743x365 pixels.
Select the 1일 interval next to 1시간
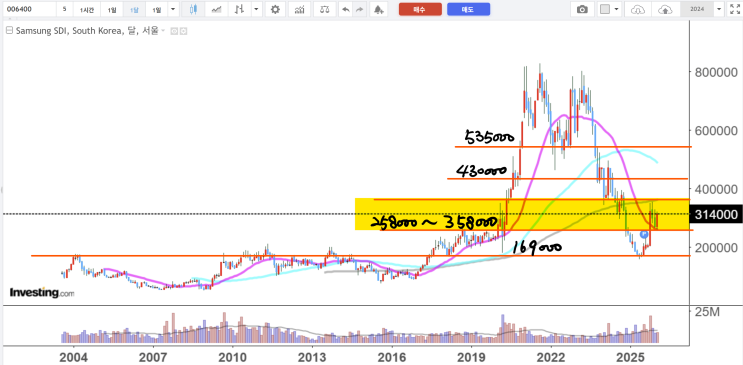pyautogui.click(x=111, y=9)
